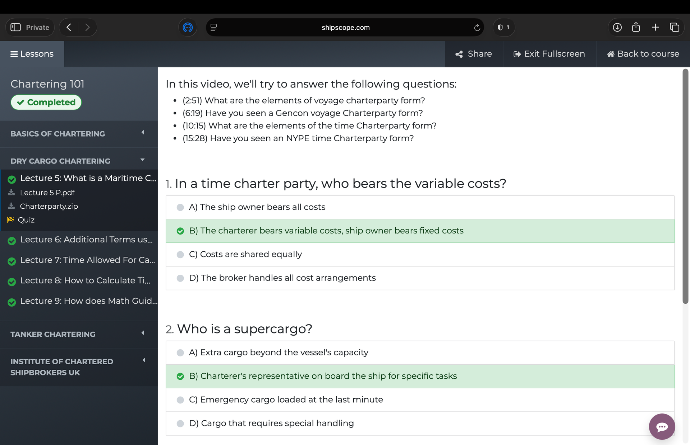Click the shipscope.com address bar

(345, 28)
